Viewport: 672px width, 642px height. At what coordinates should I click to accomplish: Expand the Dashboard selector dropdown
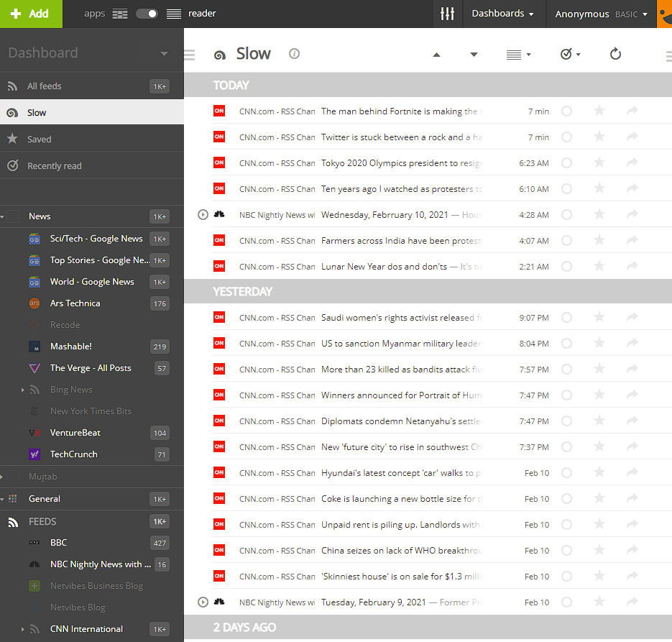(x=164, y=54)
